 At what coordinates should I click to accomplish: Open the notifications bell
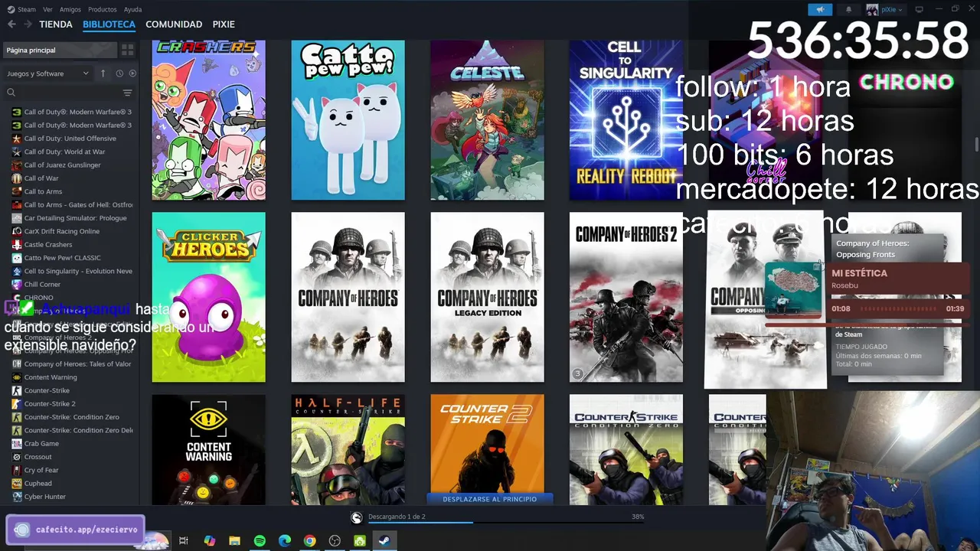(x=848, y=9)
